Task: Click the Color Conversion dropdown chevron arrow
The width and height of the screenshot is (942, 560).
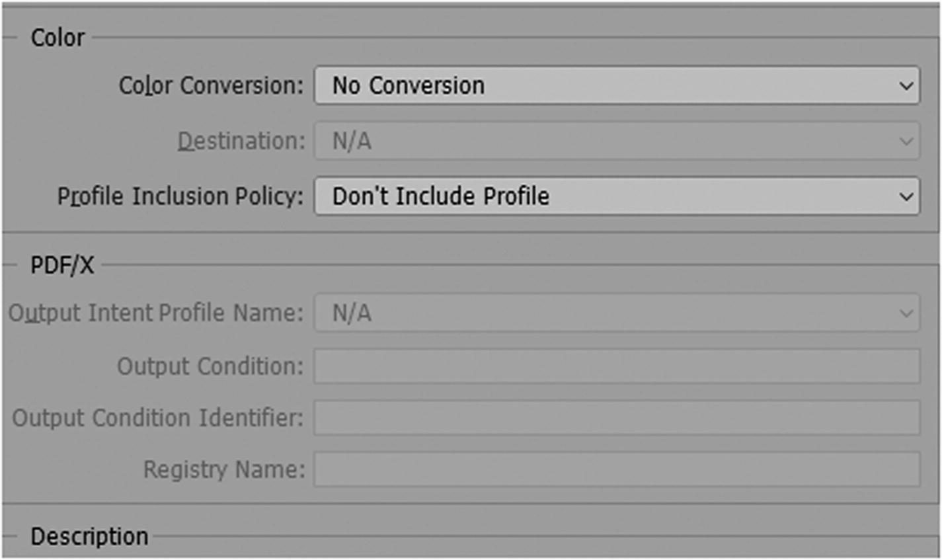Action: click(906, 86)
